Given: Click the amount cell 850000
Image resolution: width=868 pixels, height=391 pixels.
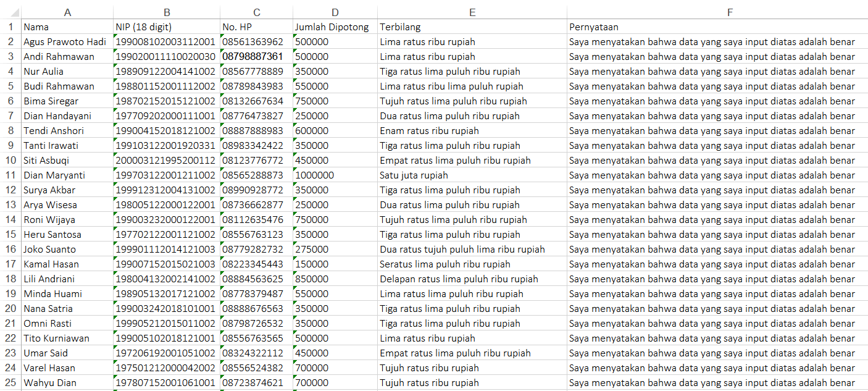Looking at the screenshot, I should pyautogui.click(x=335, y=279).
